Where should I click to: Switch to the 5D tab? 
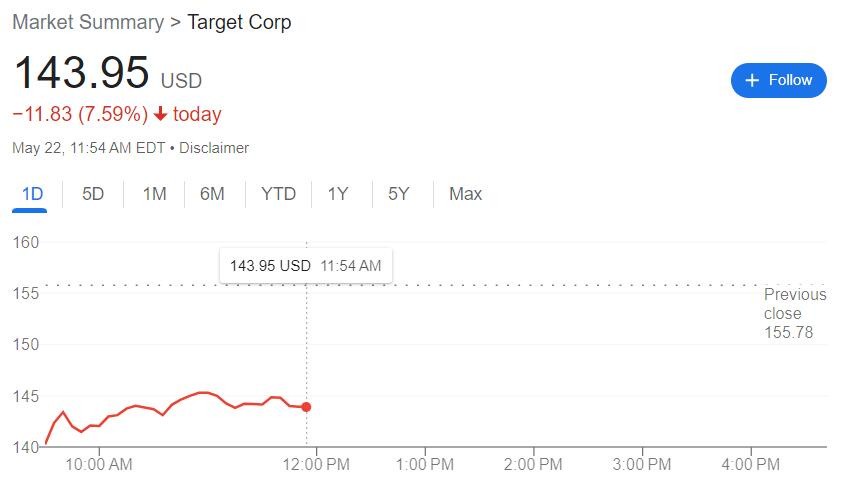pos(93,194)
